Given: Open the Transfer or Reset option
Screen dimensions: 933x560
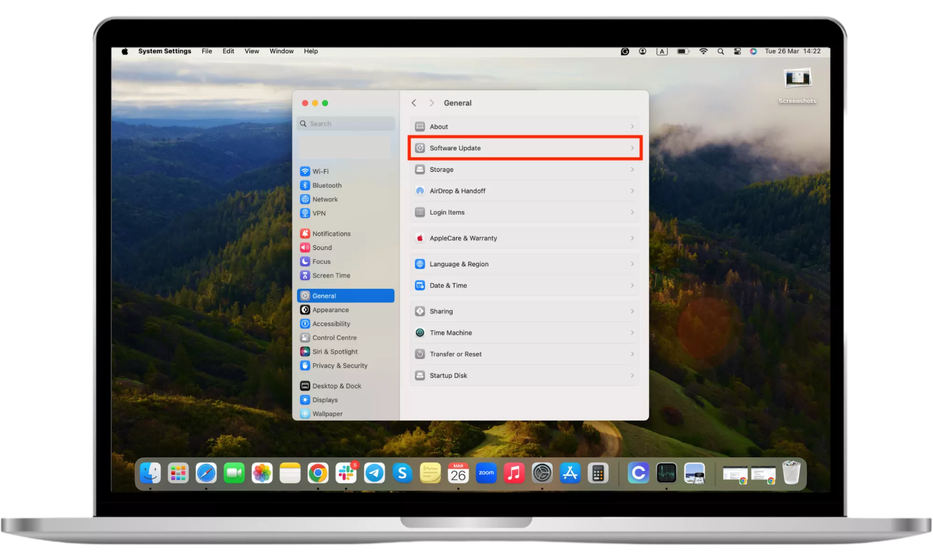Looking at the screenshot, I should point(456,354).
